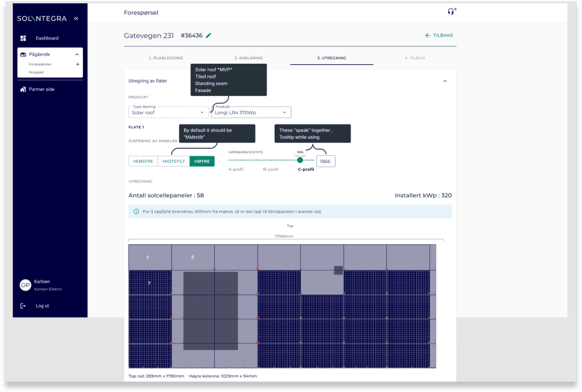This screenshot has width=582, height=392.
Task: Edit project number with pencil icon
Action: [x=208, y=35]
